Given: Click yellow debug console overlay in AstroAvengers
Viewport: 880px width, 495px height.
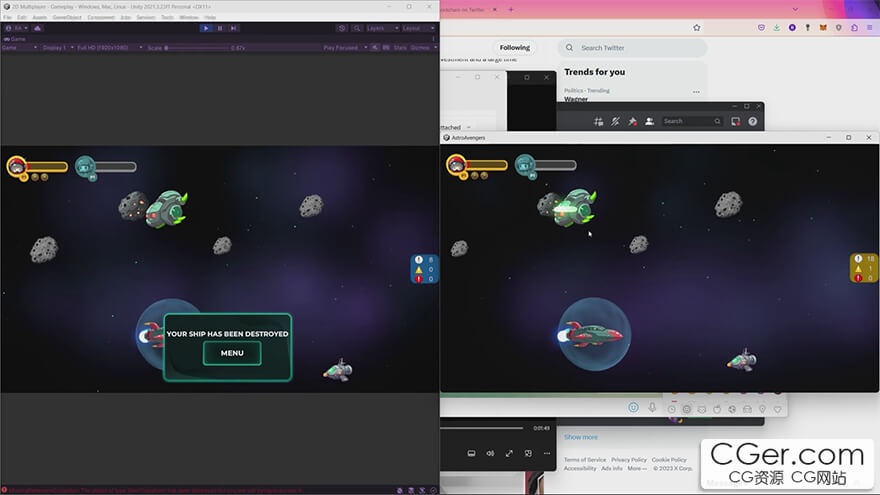Looking at the screenshot, I should click(x=864, y=268).
